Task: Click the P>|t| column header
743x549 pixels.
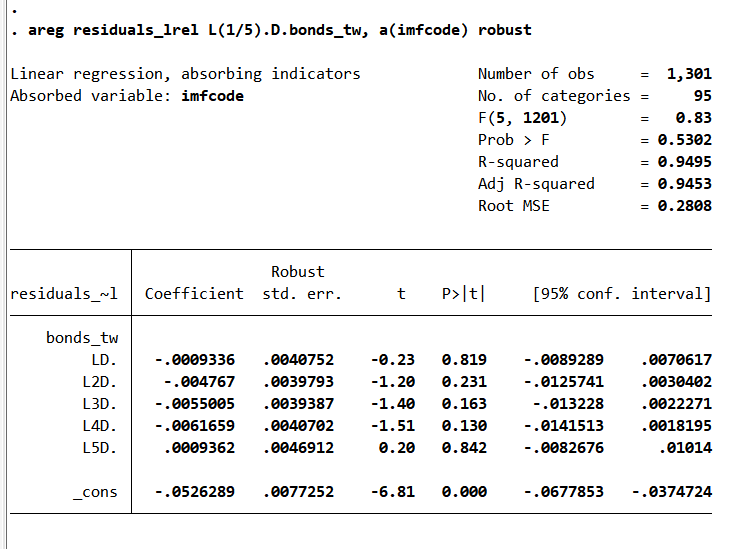Action: point(464,294)
